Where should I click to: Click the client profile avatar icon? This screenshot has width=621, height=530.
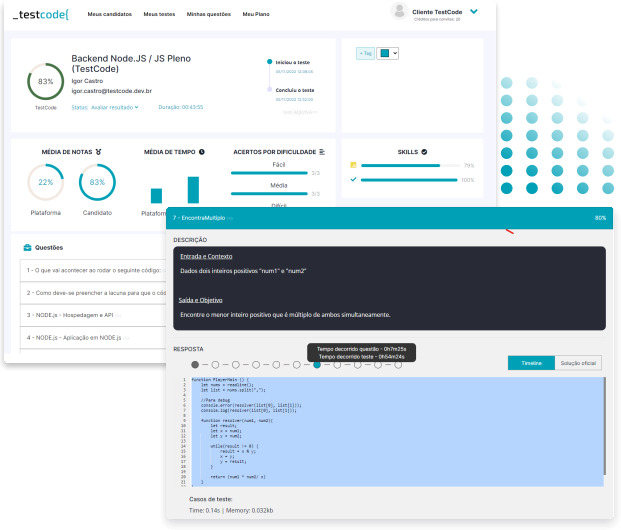pyautogui.click(x=399, y=13)
